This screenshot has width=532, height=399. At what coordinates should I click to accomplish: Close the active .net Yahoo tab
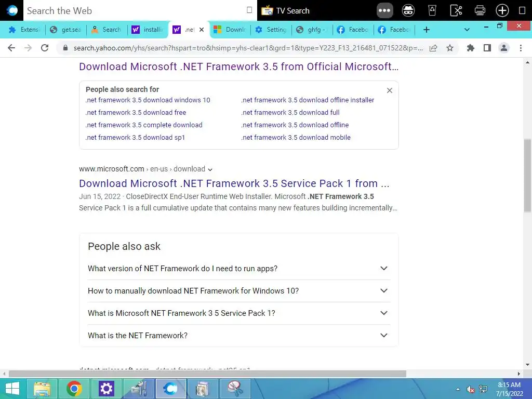(x=202, y=30)
